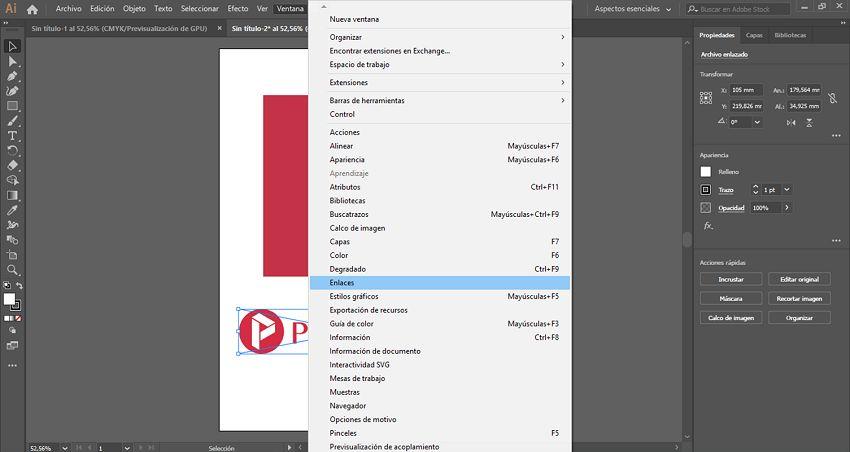Select the Eraser tool
This screenshot has width=850, height=452.
12,165
